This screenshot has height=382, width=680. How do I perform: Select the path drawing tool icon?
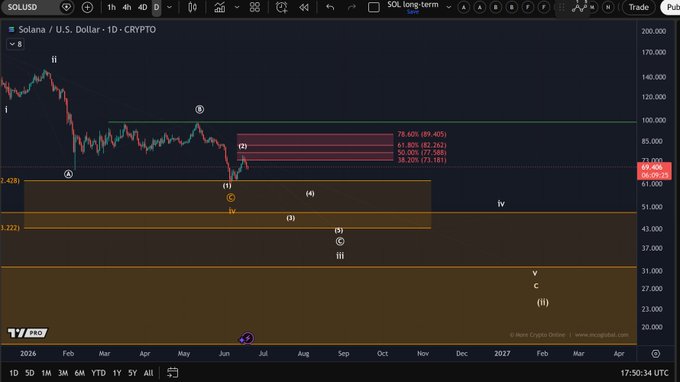579,7
